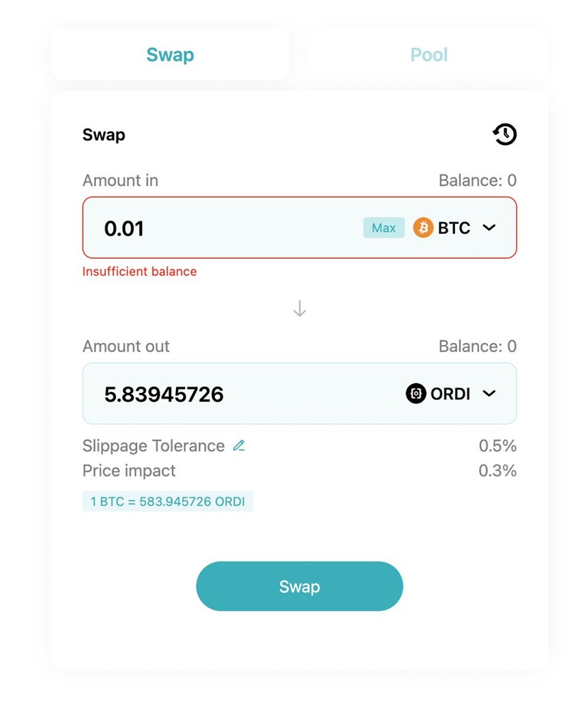Click the Balance: 0 above amount out
588x707 pixels.
click(x=477, y=346)
